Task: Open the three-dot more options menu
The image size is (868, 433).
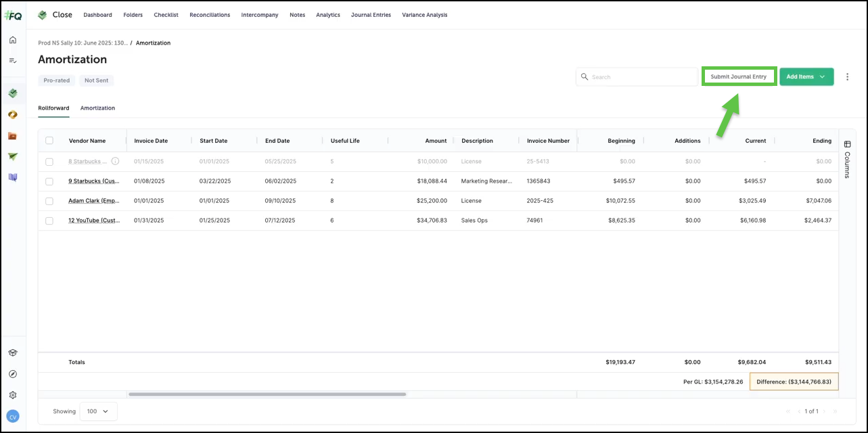Action: coord(847,77)
